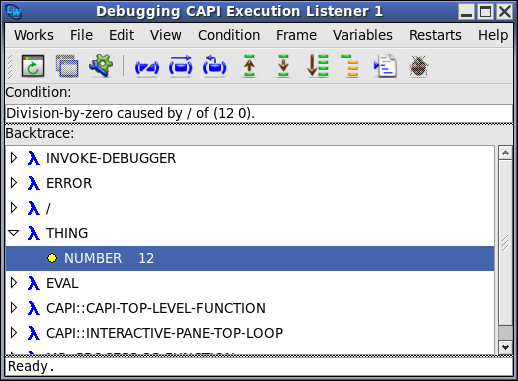Screen dimensions: 518x381
Task: Open the Condition menu
Action: click(x=229, y=35)
